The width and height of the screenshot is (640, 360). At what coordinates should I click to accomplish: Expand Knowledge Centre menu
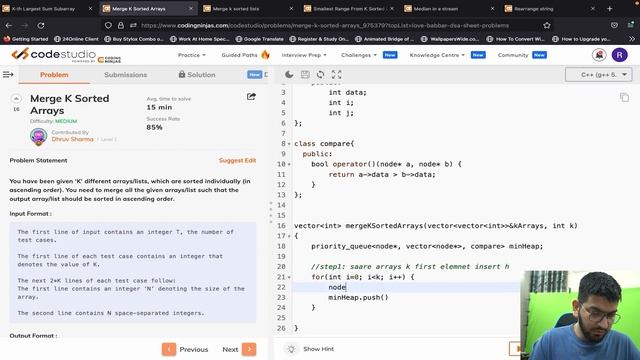pos(437,55)
